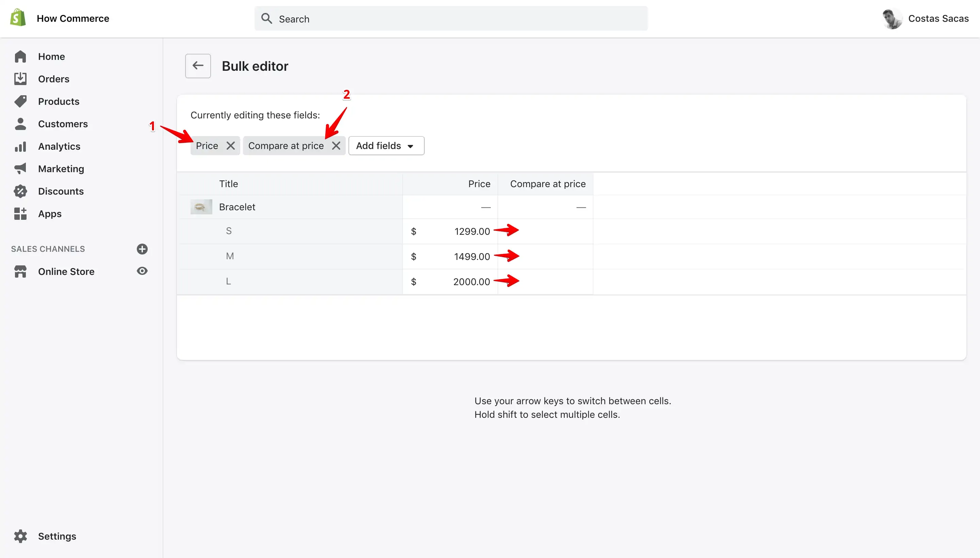Edit the M variant price 1499.00

(x=450, y=257)
